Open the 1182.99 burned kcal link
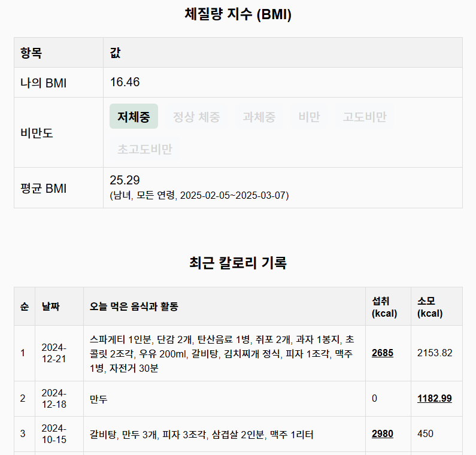Image resolution: width=476 pixels, height=455 pixels. pos(435,398)
